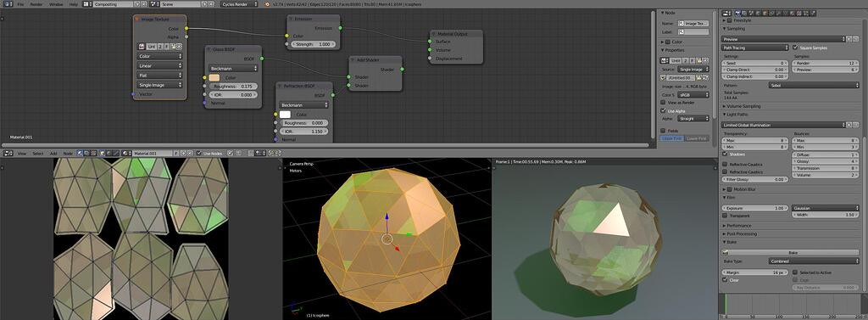
Task: Open the Material tab icon in Properties editor
Action: 793,13
